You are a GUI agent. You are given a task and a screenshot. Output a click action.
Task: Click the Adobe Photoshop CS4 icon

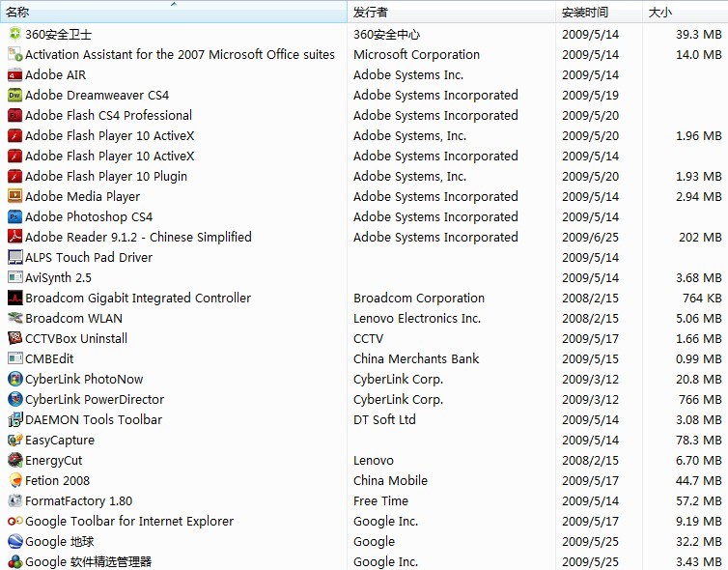pyautogui.click(x=15, y=216)
